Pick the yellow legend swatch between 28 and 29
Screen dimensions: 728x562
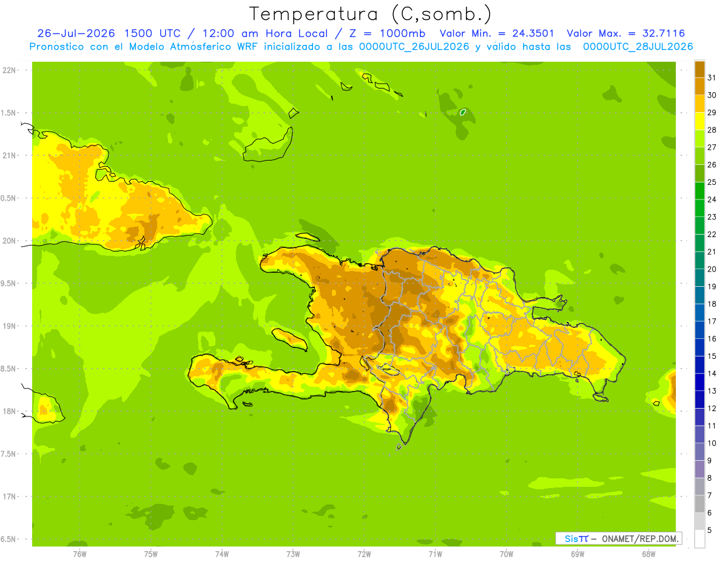point(699,121)
